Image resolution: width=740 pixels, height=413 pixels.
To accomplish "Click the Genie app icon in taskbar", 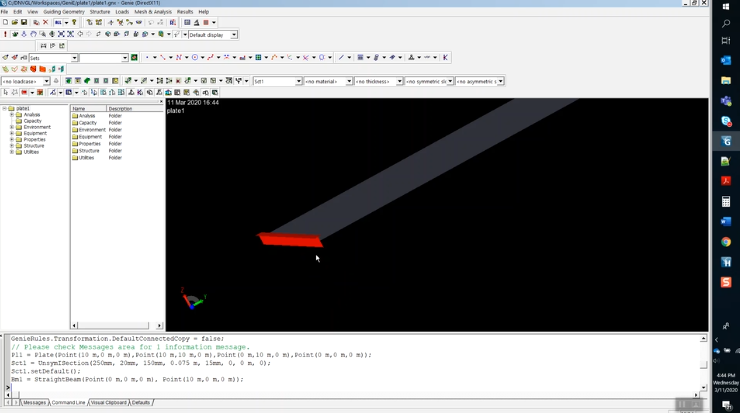I will 726,141.
